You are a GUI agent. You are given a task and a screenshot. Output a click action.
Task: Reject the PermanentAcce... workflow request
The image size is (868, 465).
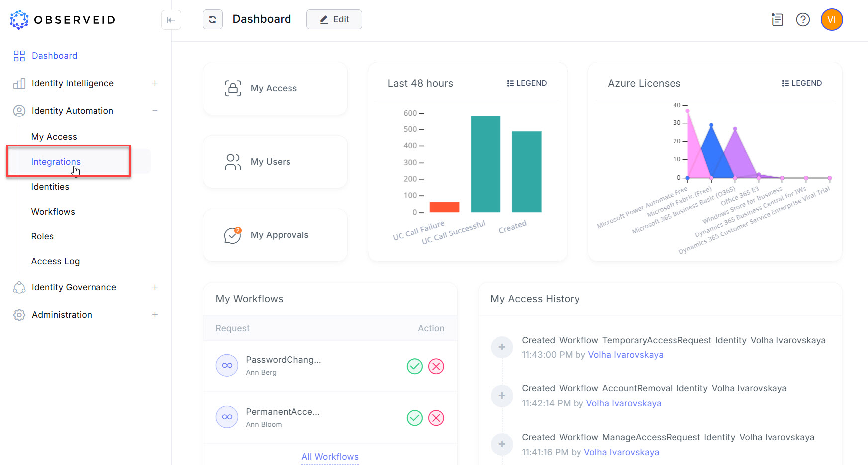[x=436, y=418]
